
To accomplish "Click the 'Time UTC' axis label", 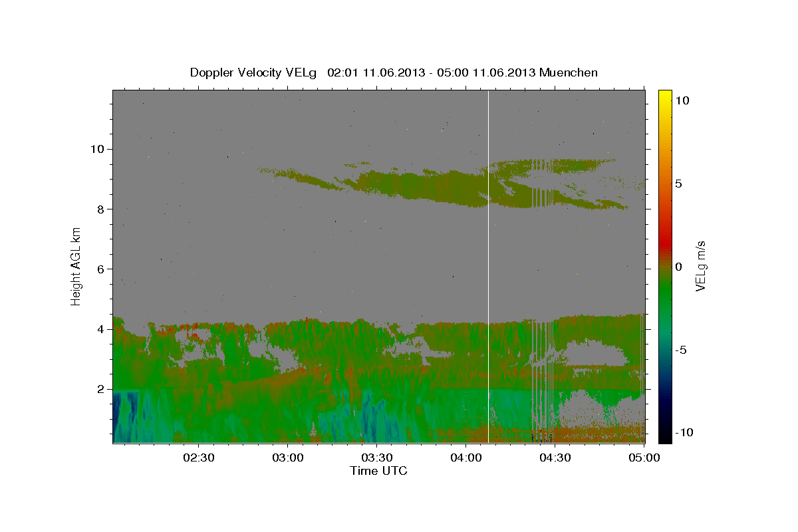I will 378,471.
